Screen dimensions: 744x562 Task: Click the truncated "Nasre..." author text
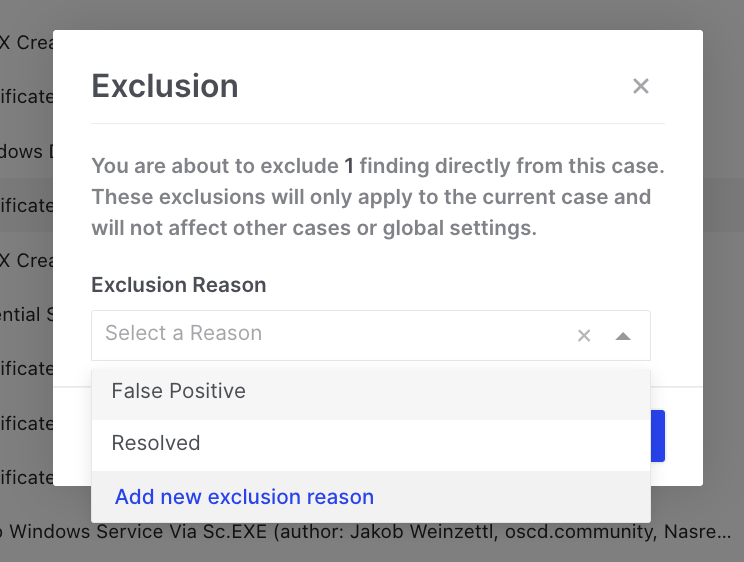[x=704, y=531]
